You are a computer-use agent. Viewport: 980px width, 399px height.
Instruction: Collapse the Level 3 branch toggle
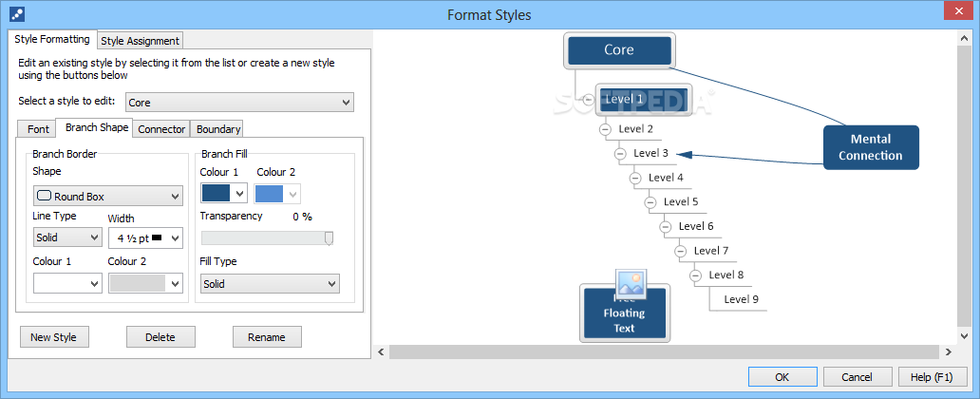pyautogui.click(x=620, y=154)
